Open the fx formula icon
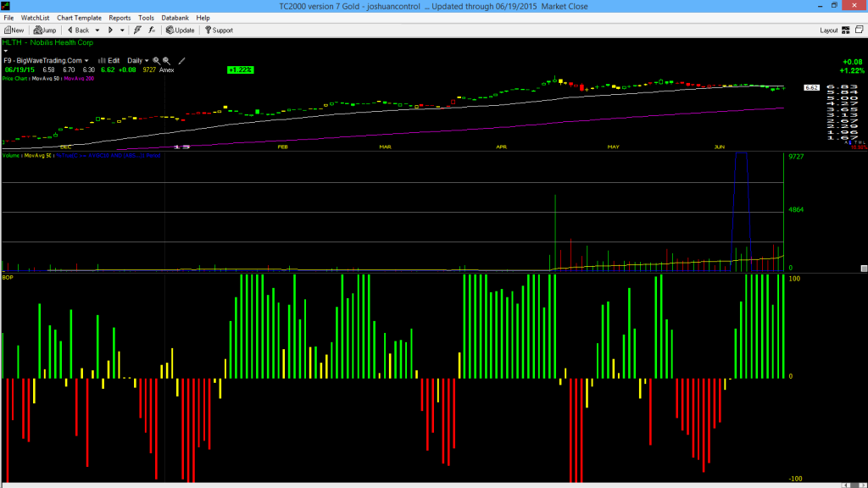The height and width of the screenshot is (488, 868). (x=152, y=30)
